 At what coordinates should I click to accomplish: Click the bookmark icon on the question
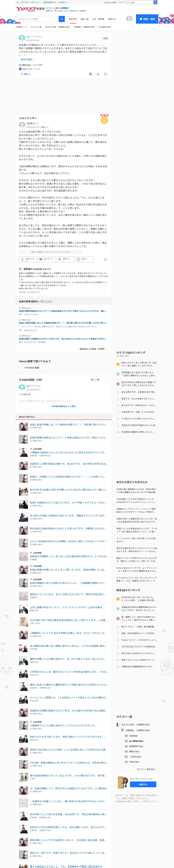coord(90,74)
